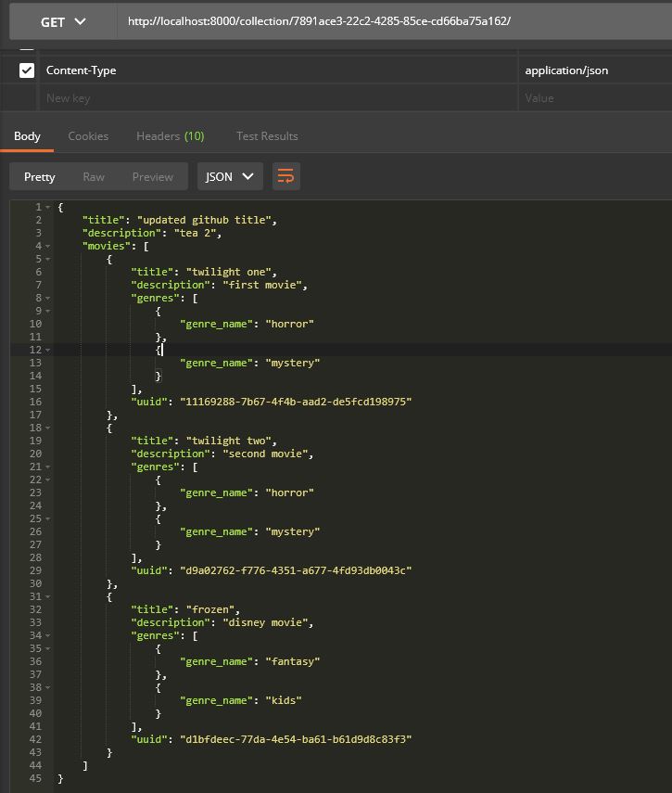
Task: Click the "horror" genre on line 23
Action: coord(289,493)
